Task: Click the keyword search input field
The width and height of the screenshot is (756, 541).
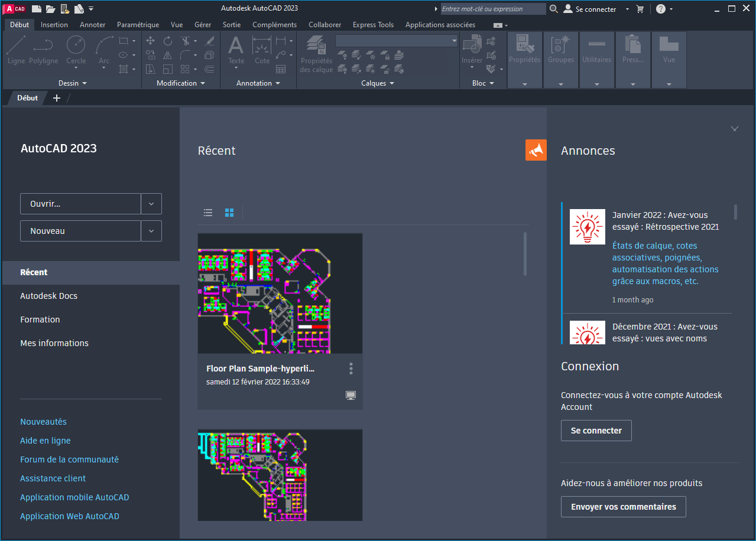Action: (x=494, y=9)
